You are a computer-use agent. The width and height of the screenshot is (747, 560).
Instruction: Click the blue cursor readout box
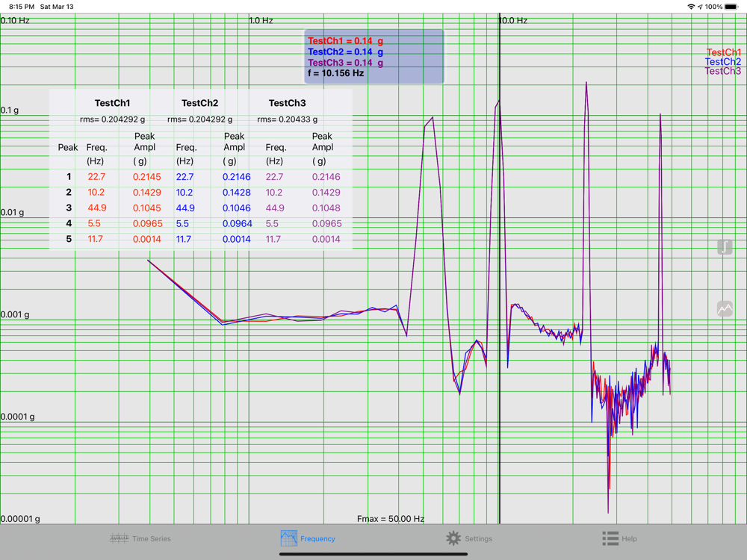coord(374,57)
